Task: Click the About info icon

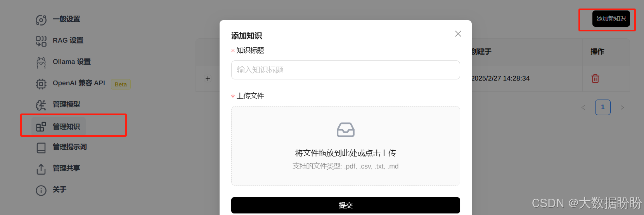Action: tap(41, 190)
